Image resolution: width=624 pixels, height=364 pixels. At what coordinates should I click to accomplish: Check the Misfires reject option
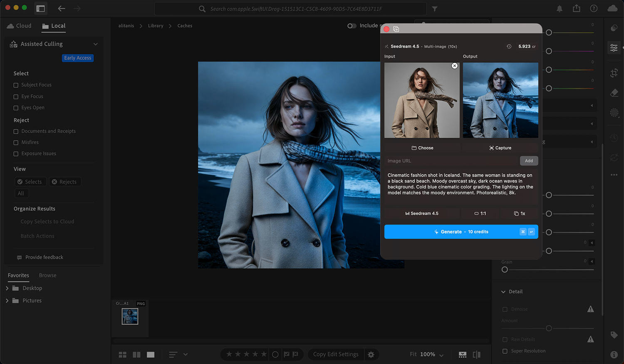(15, 142)
